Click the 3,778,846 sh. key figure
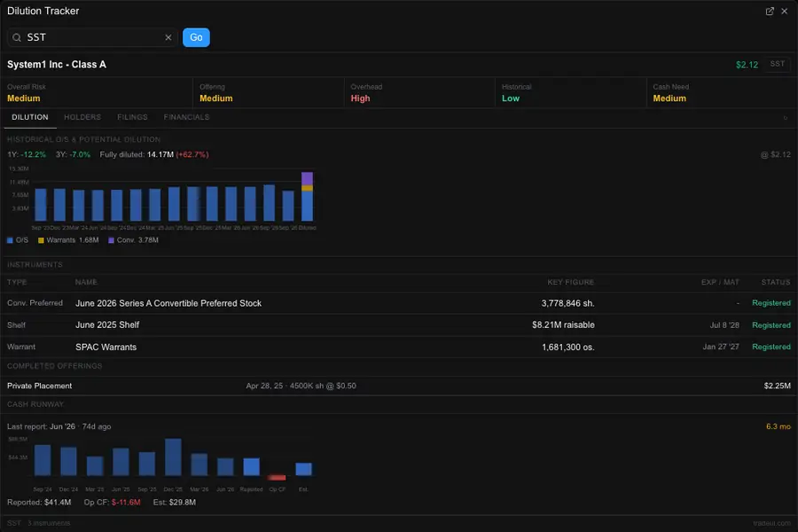Viewport: 798px width, 532px height. [567, 303]
